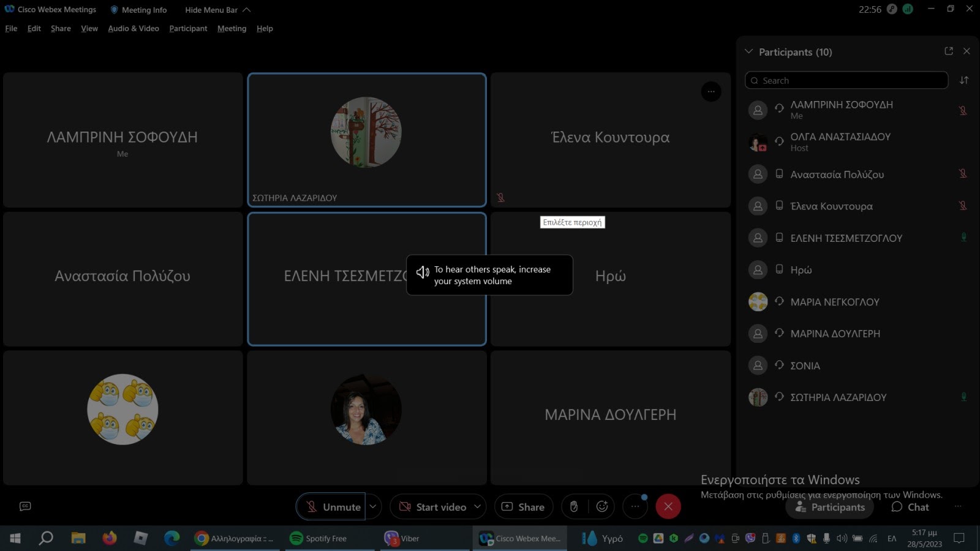This screenshot has height=551, width=980.
Task: Open Spotify Free from the taskbar
Action: point(318,539)
